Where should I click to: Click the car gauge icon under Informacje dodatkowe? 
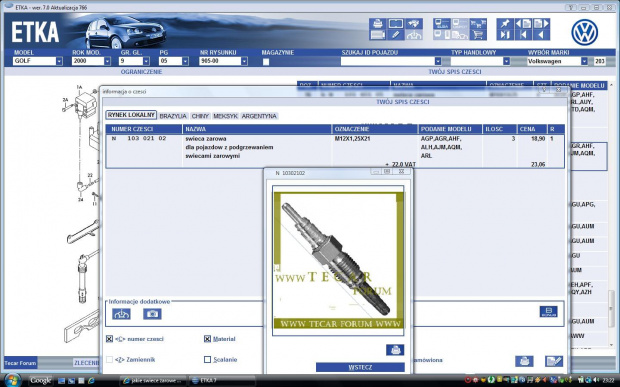point(121,314)
